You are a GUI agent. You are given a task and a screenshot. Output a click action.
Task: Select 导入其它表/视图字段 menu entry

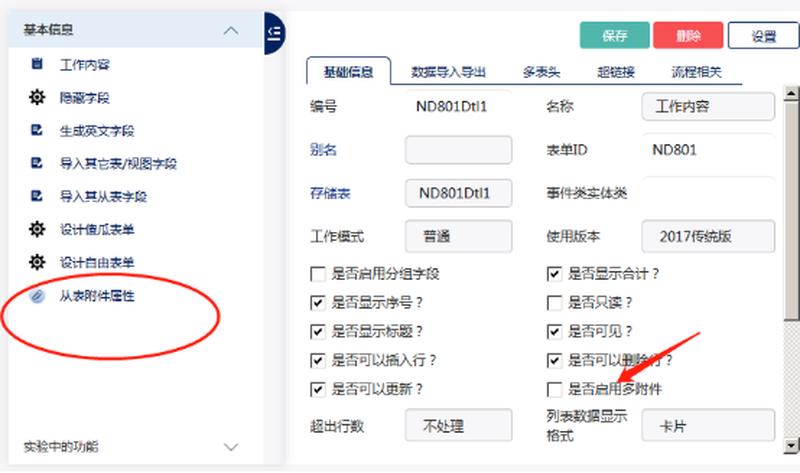(x=118, y=163)
